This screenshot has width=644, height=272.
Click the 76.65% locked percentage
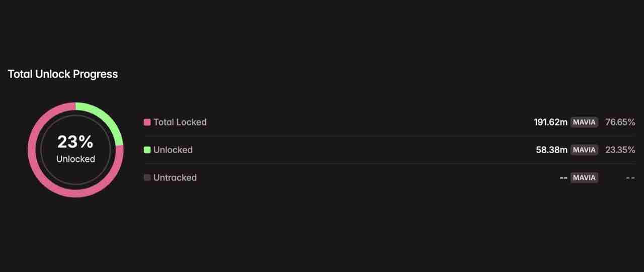(620, 122)
